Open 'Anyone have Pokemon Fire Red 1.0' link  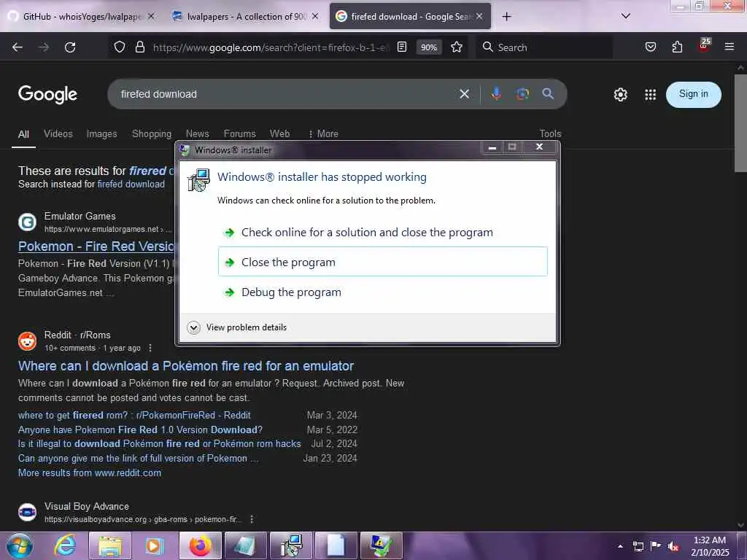140,429
